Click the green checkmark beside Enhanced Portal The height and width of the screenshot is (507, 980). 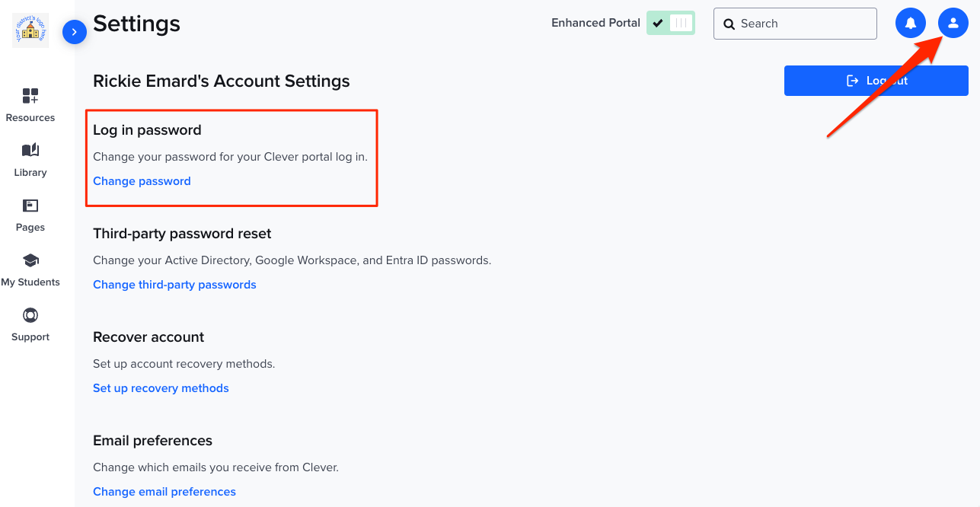click(656, 23)
